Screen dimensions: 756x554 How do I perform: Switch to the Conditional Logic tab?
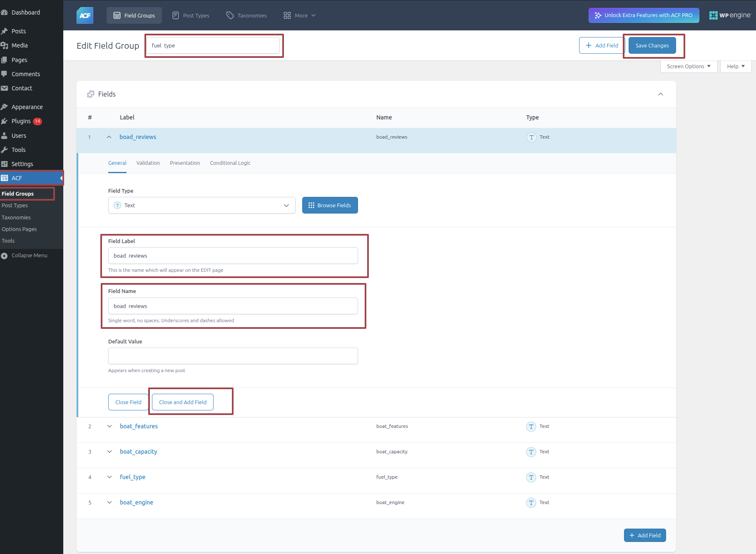click(230, 163)
